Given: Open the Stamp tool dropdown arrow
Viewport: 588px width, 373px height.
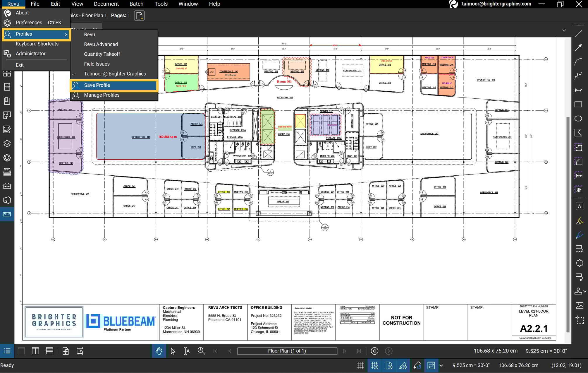Looking at the screenshot, I should tap(585, 291).
